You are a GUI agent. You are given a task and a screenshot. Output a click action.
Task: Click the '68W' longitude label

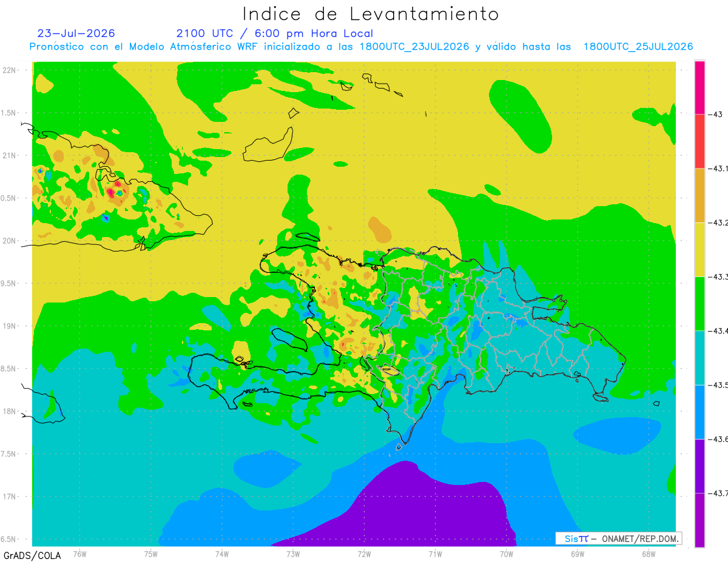pyautogui.click(x=649, y=554)
